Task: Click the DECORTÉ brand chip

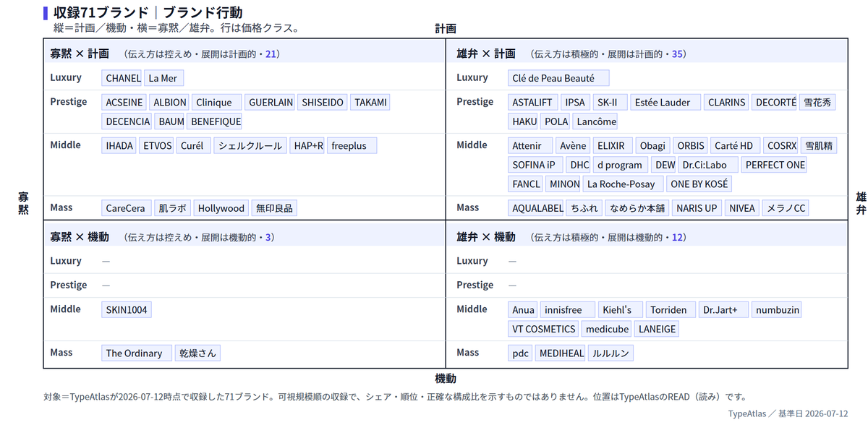Action: pos(775,103)
